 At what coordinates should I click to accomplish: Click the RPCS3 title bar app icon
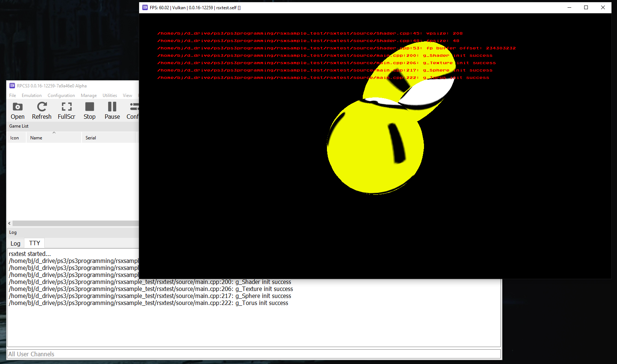click(x=12, y=86)
